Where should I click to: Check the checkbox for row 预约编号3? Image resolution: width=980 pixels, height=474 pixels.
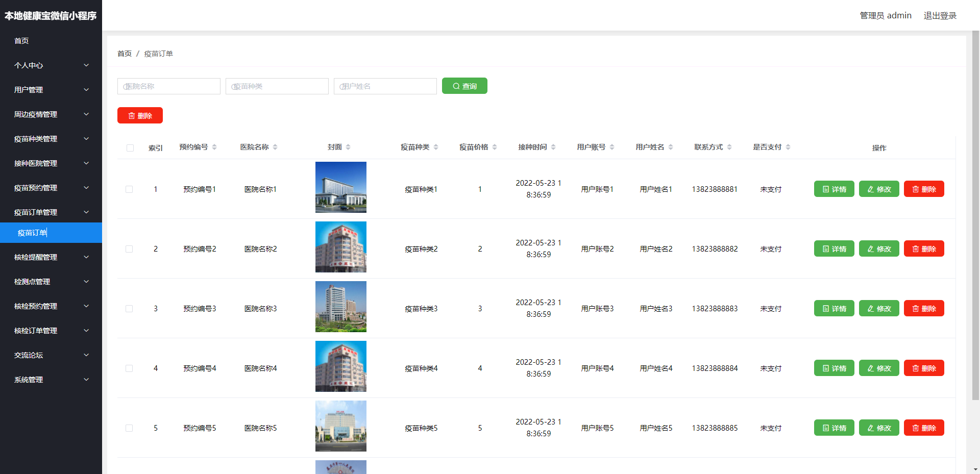click(129, 309)
